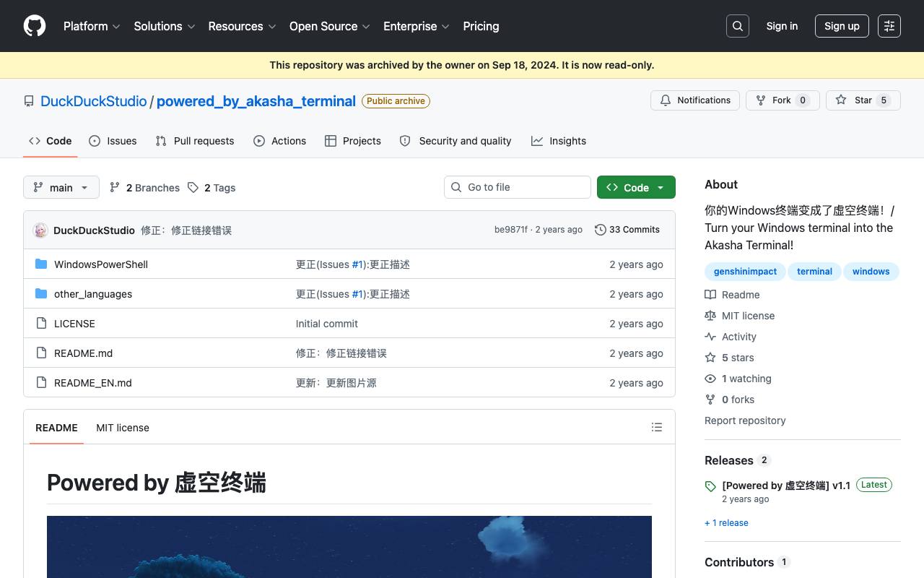Click the terminal topic tag
The width and height of the screenshot is (924, 578).
pyautogui.click(x=814, y=272)
